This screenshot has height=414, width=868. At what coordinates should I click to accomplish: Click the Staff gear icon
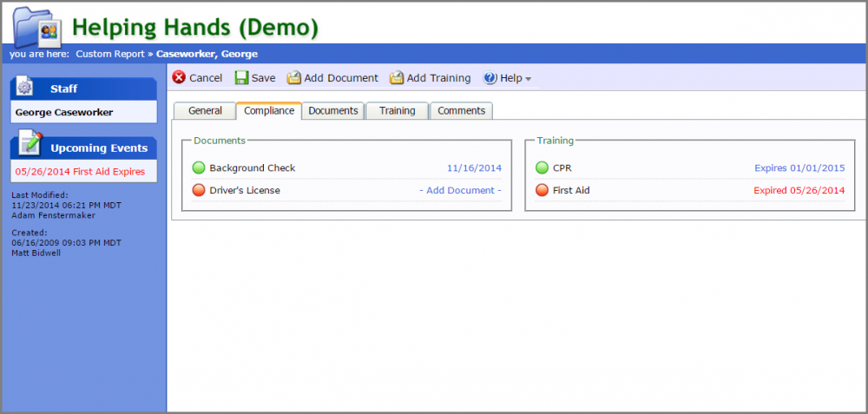tap(24, 88)
